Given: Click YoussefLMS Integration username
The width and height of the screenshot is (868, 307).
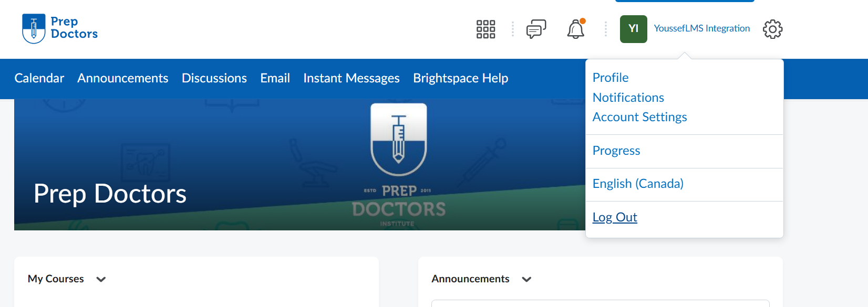Looking at the screenshot, I should (701, 28).
